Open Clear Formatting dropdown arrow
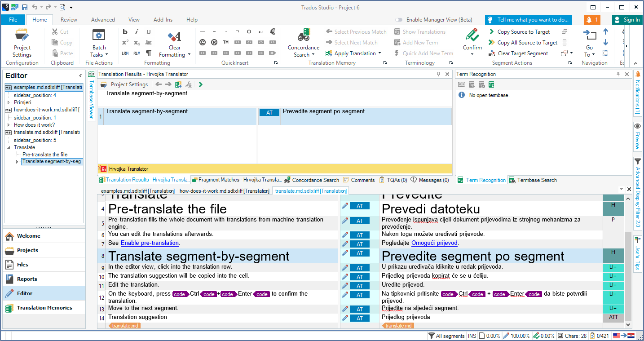Image resolution: width=644 pixels, height=341 pixels. 189,55
